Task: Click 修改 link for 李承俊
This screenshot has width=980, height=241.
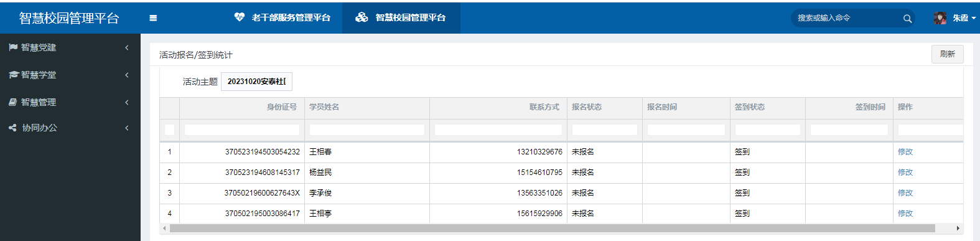Action: tap(905, 193)
